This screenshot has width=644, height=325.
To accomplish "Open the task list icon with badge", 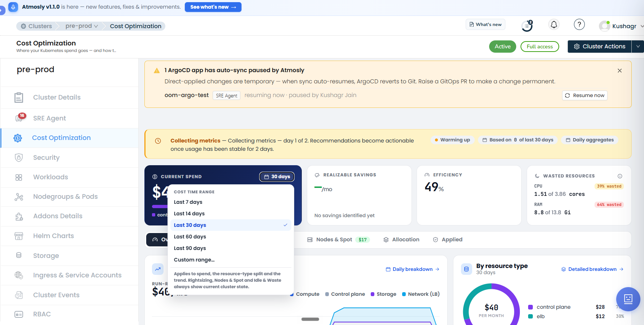I will pyautogui.click(x=527, y=26).
